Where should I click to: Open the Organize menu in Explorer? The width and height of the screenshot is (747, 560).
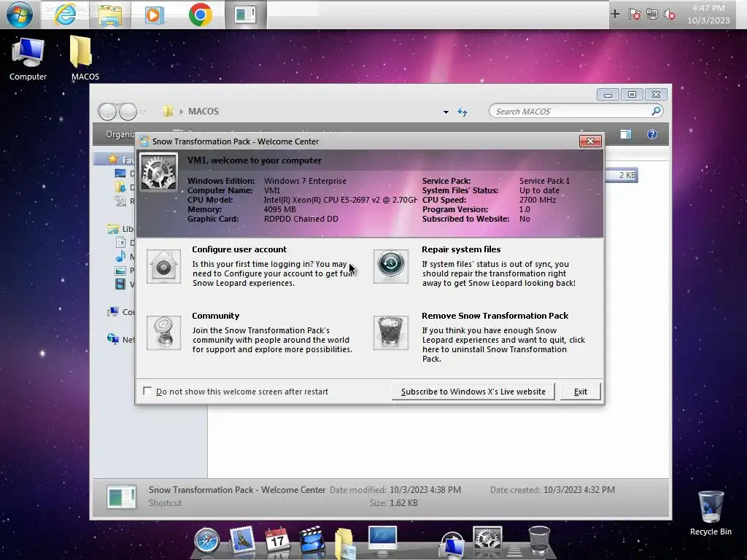pos(120,134)
